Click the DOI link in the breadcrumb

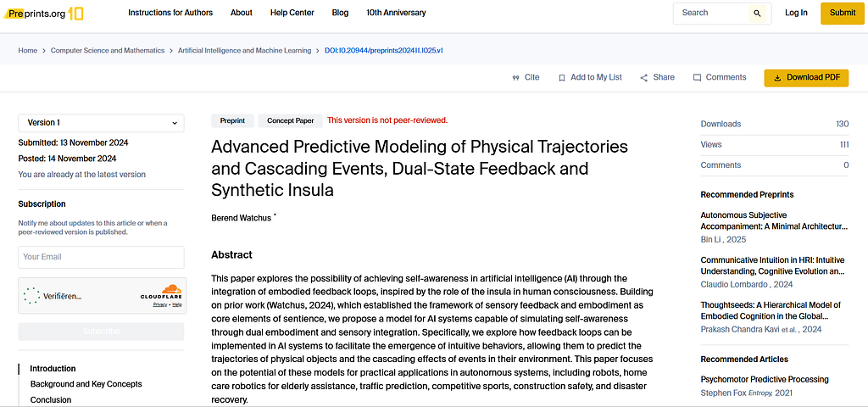coord(384,50)
